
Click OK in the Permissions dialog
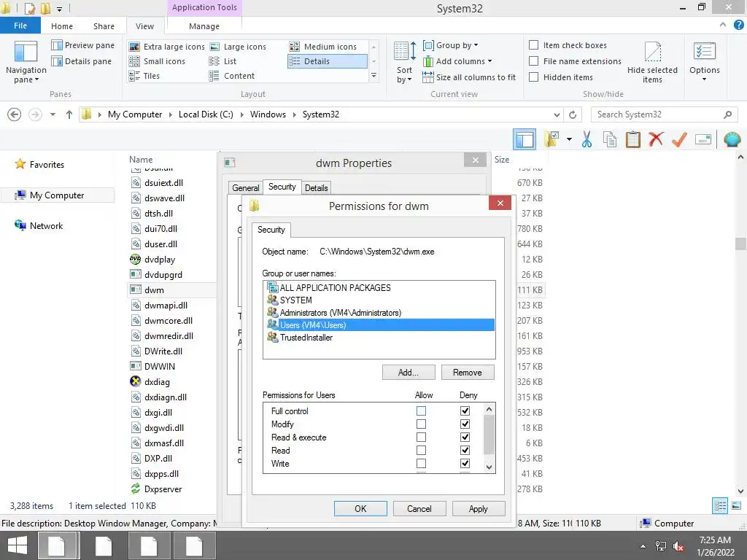coord(360,508)
